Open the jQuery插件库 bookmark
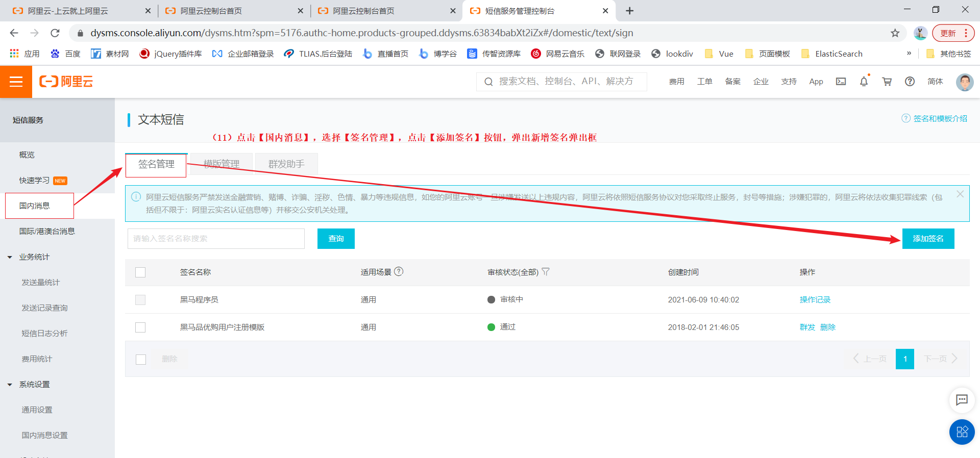 tap(170, 54)
